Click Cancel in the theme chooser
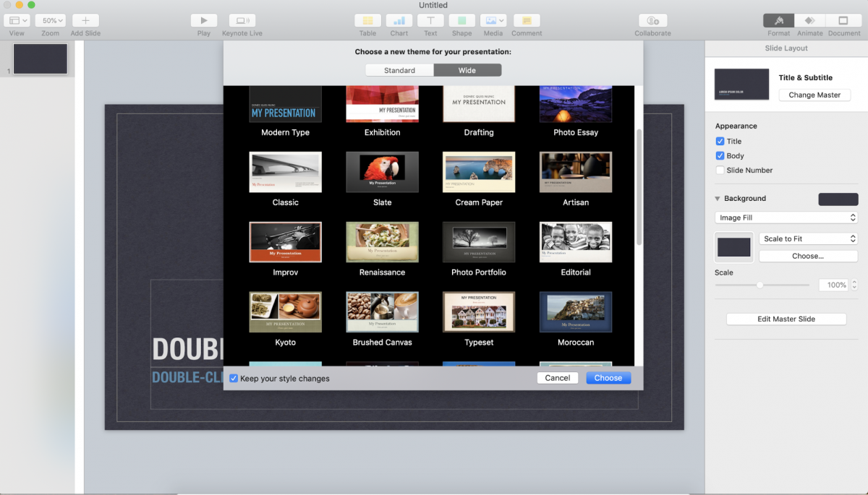The height and width of the screenshot is (495, 868). pyautogui.click(x=558, y=378)
